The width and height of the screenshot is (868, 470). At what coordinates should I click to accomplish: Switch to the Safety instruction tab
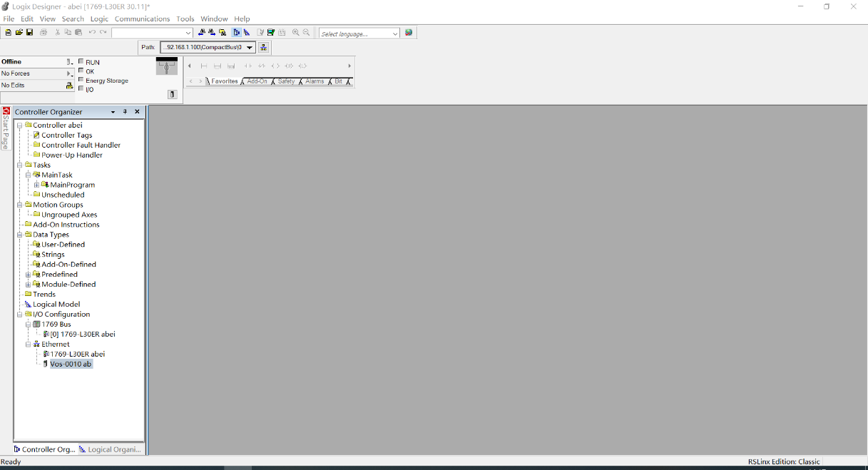point(286,81)
